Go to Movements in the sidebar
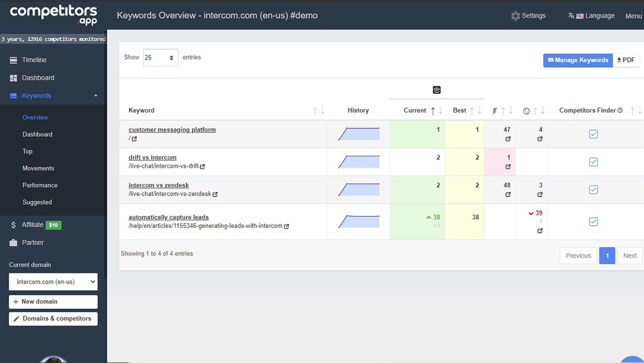The image size is (644, 363). (x=38, y=168)
